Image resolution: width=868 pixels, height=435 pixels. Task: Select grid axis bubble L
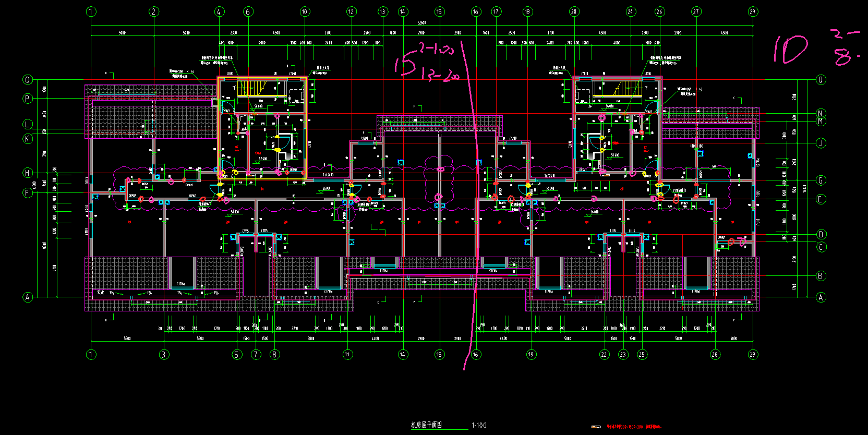[28, 124]
